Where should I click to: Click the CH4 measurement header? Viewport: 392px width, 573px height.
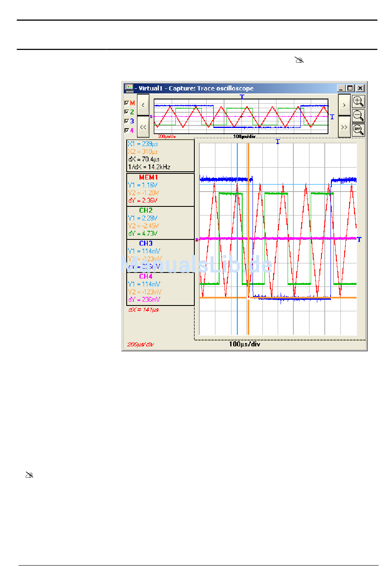146,276
